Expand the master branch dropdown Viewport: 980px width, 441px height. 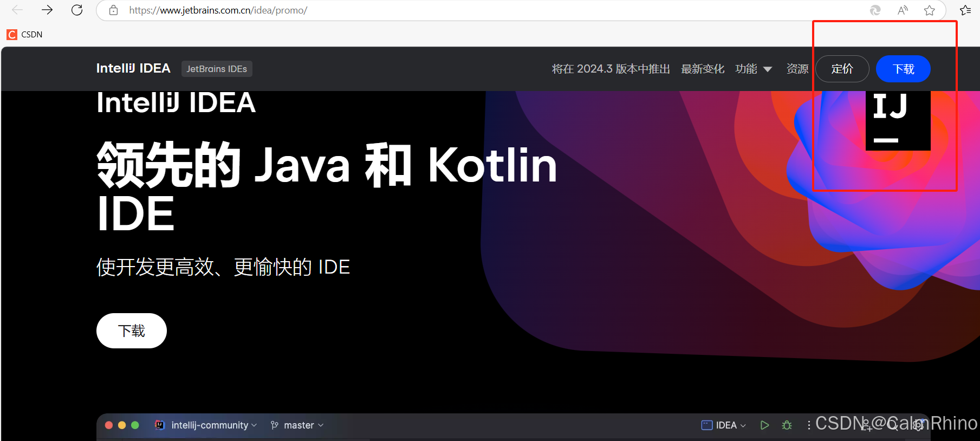coord(304,425)
